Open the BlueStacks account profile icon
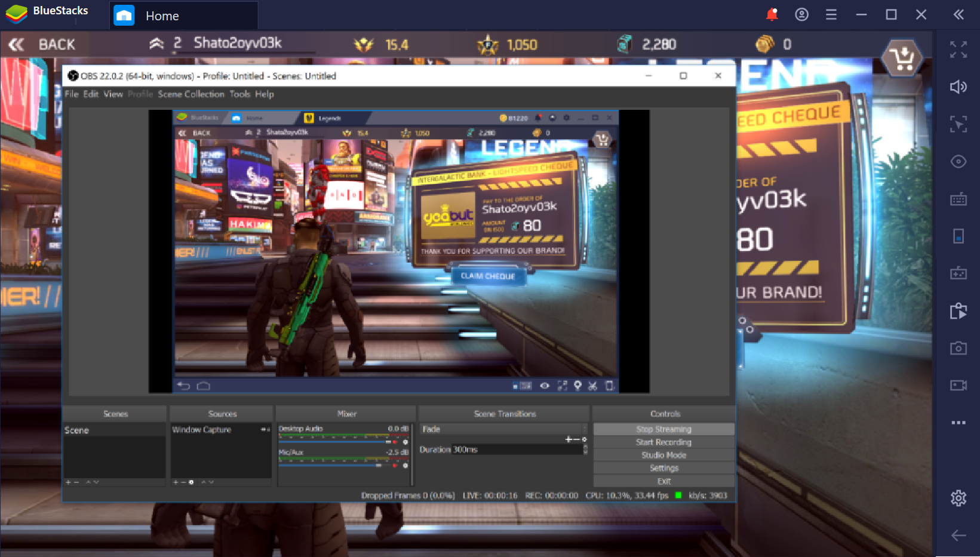Viewport: 980px width, 557px height. point(801,14)
